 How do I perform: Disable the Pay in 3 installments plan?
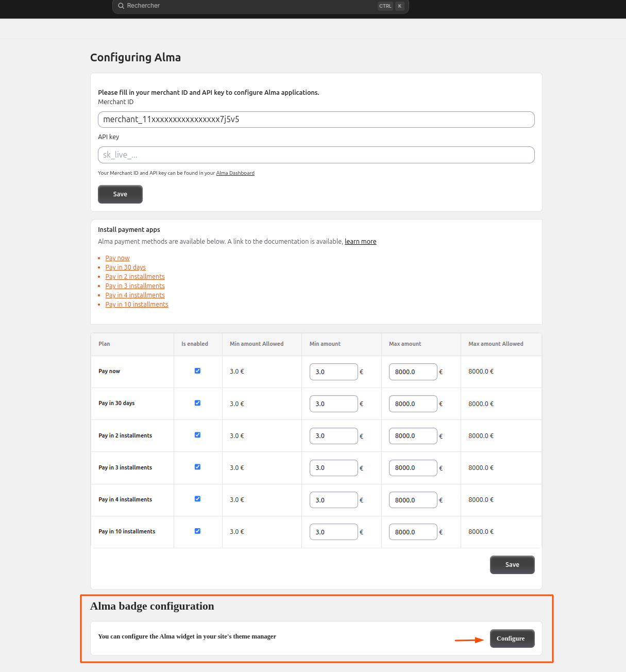tap(197, 467)
